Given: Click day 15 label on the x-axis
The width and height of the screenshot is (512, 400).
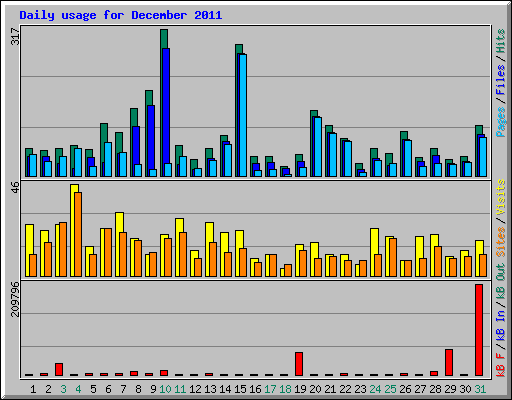Looking at the screenshot, I should [x=240, y=389].
